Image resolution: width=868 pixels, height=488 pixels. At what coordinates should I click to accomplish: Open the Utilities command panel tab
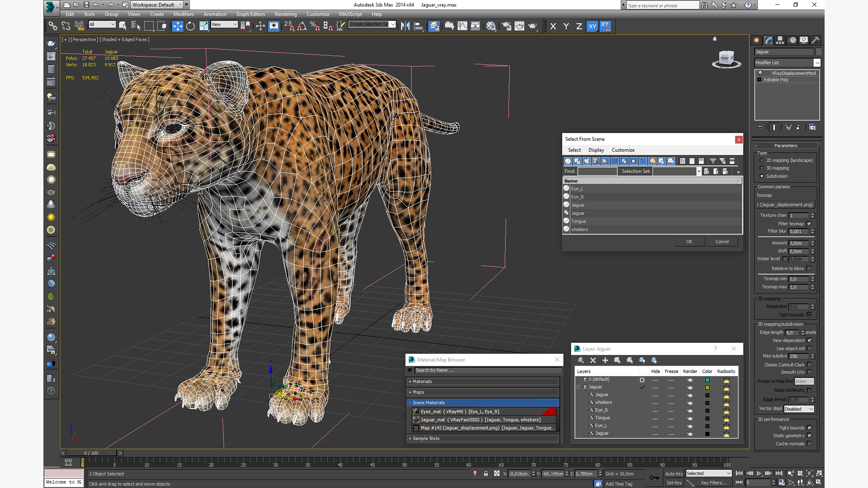pyautogui.click(x=816, y=40)
